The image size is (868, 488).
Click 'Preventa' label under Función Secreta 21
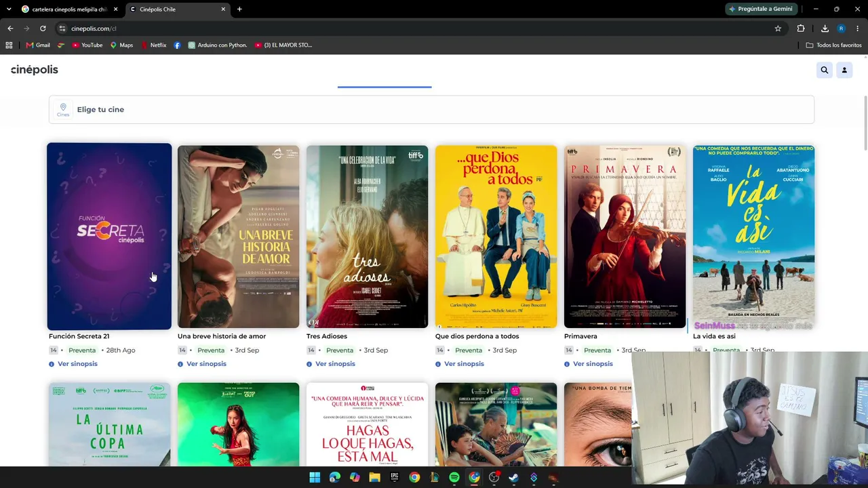tap(82, 350)
